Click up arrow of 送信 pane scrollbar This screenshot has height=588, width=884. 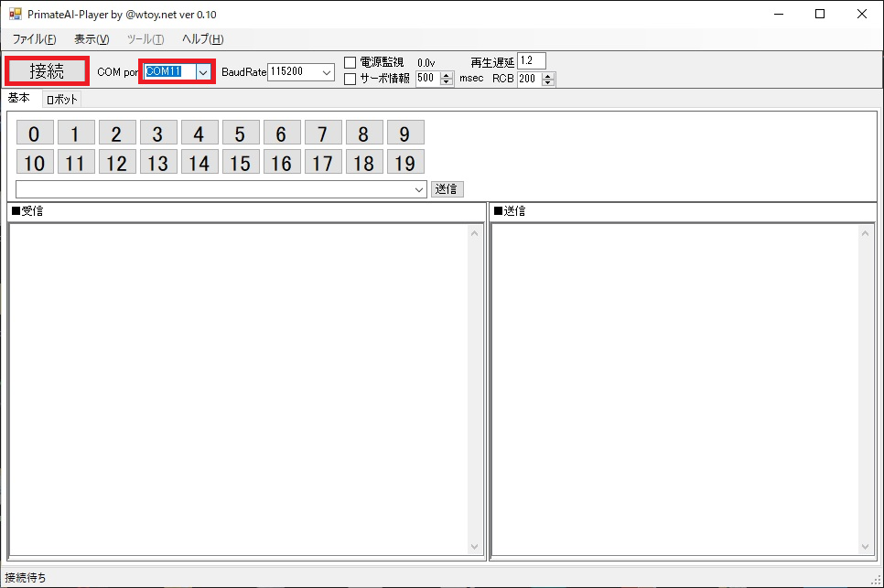865,233
